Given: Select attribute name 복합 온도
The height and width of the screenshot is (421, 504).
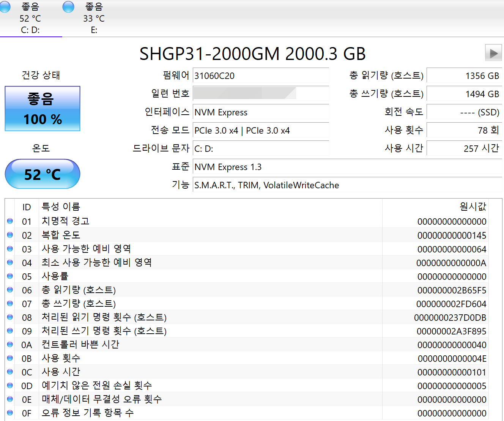Looking at the screenshot, I should click(61, 235).
